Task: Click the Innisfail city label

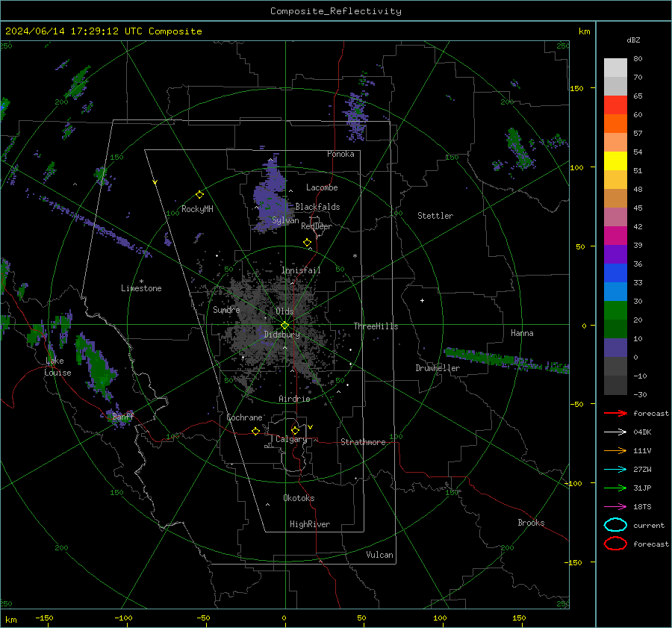Action: pyautogui.click(x=301, y=270)
